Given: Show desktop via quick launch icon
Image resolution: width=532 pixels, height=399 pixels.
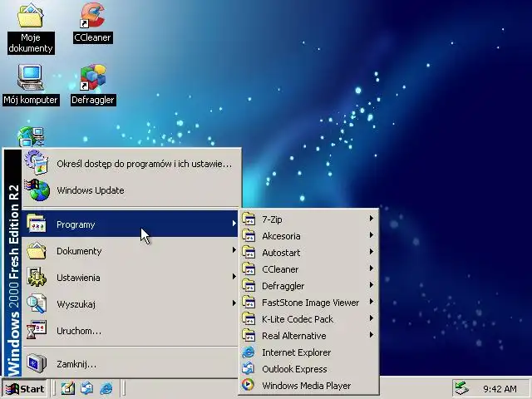Looking at the screenshot, I should pos(68,388).
